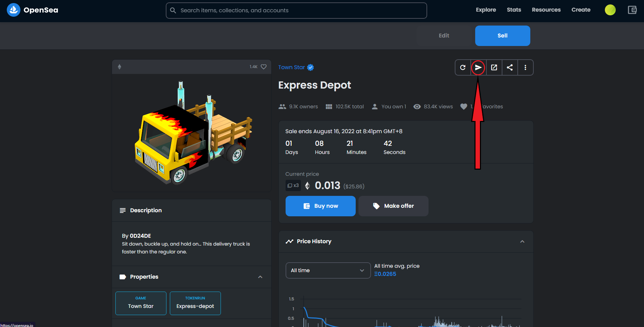Open the transfer item icon

[478, 67]
